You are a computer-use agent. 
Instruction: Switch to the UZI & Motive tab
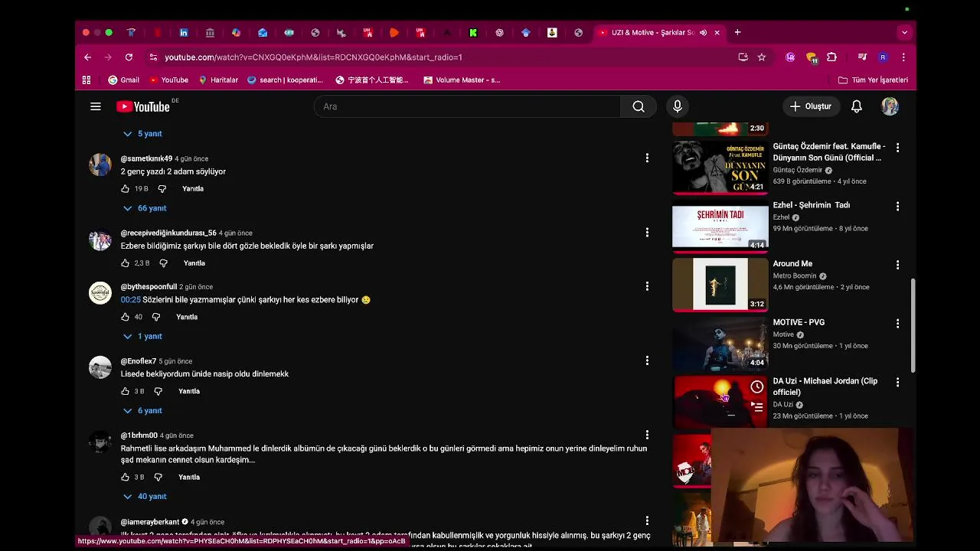pos(652,32)
